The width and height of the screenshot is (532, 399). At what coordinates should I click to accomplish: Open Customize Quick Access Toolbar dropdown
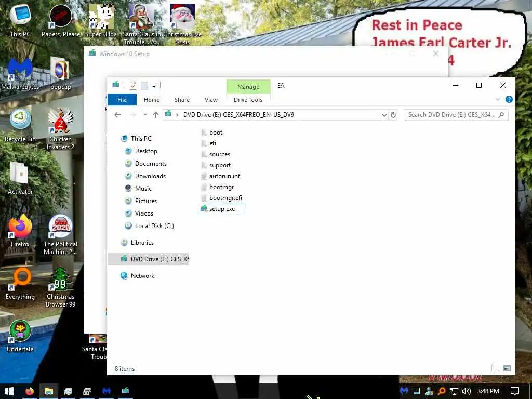pyautogui.click(x=154, y=86)
